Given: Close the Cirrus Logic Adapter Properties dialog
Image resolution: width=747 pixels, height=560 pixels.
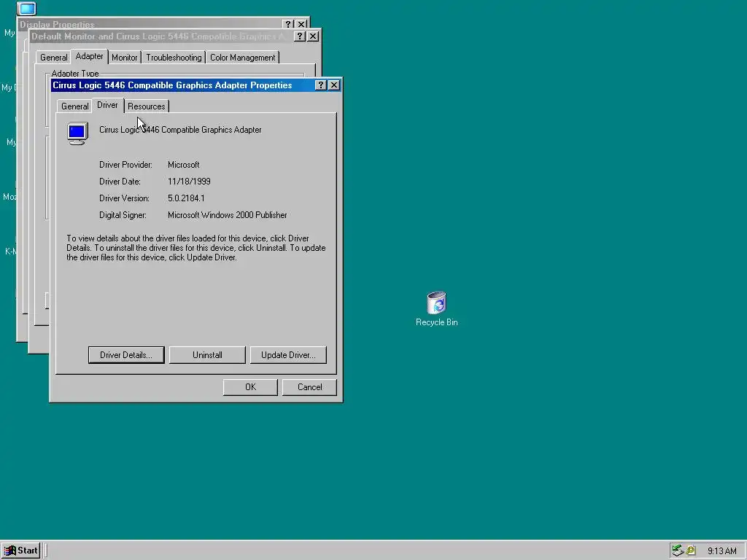Looking at the screenshot, I should coord(334,85).
